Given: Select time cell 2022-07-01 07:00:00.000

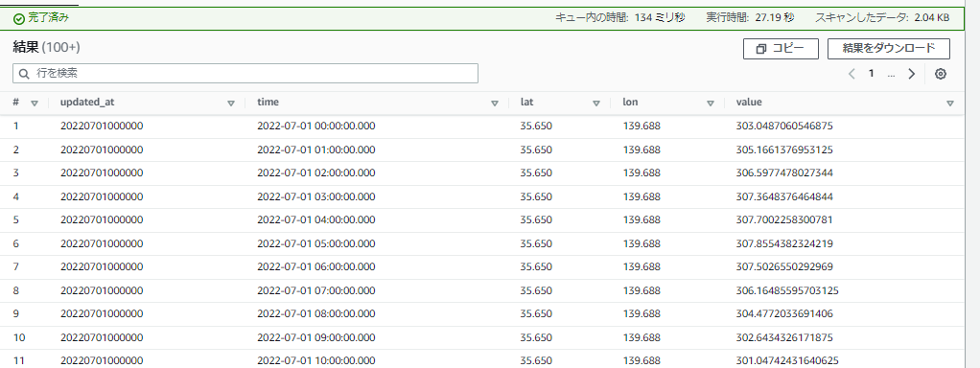Looking at the screenshot, I should pos(316,290).
